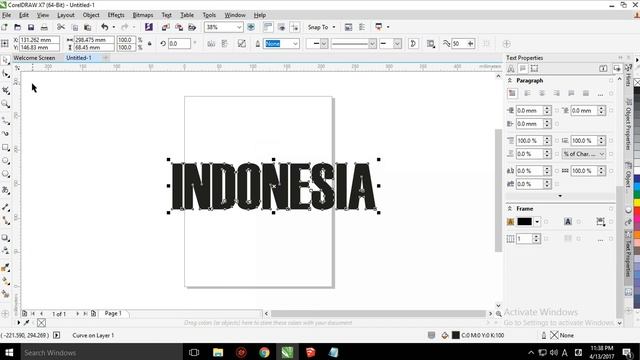Click the Export icon
Image resolution: width=640 pixels, height=360 pixels.
point(179,27)
